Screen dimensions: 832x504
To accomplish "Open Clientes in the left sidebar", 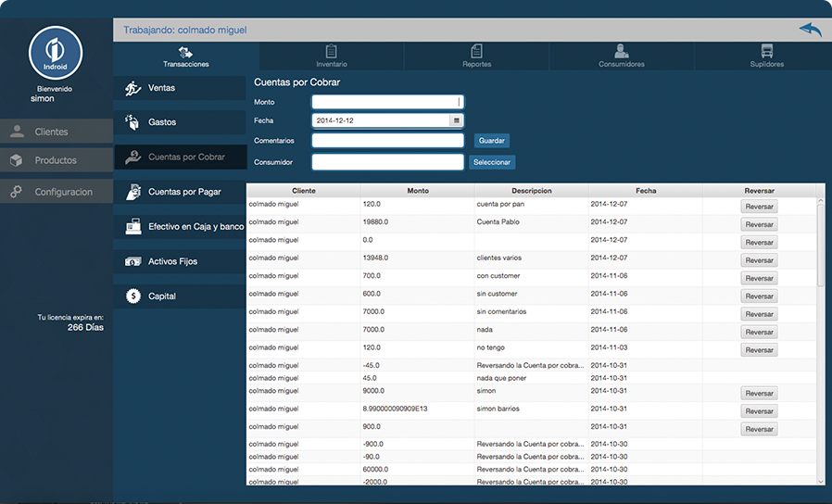I will pos(51,132).
